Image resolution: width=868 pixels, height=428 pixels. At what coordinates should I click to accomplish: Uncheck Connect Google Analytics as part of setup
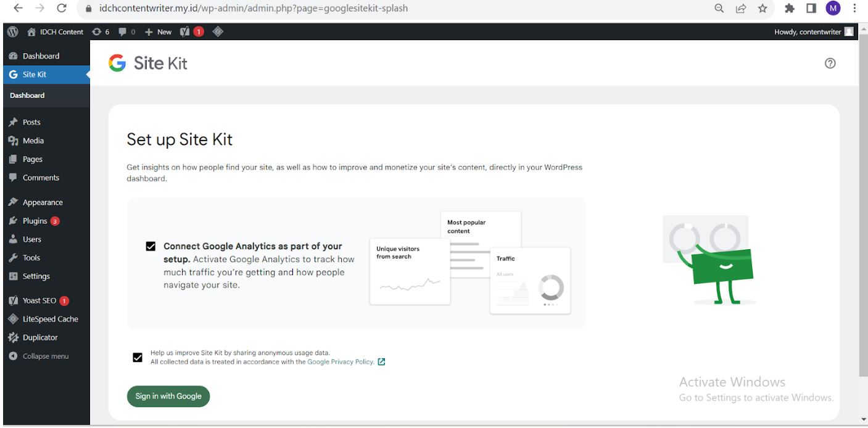150,246
